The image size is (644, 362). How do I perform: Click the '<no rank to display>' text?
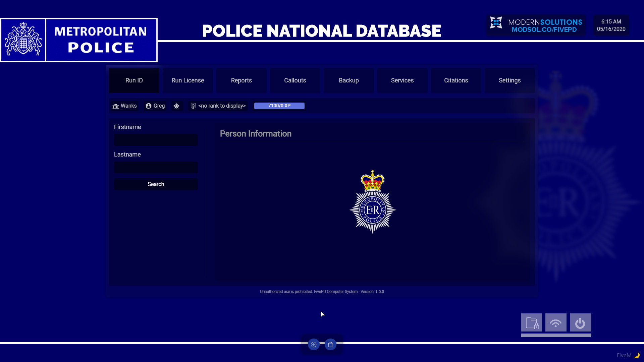tap(222, 106)
